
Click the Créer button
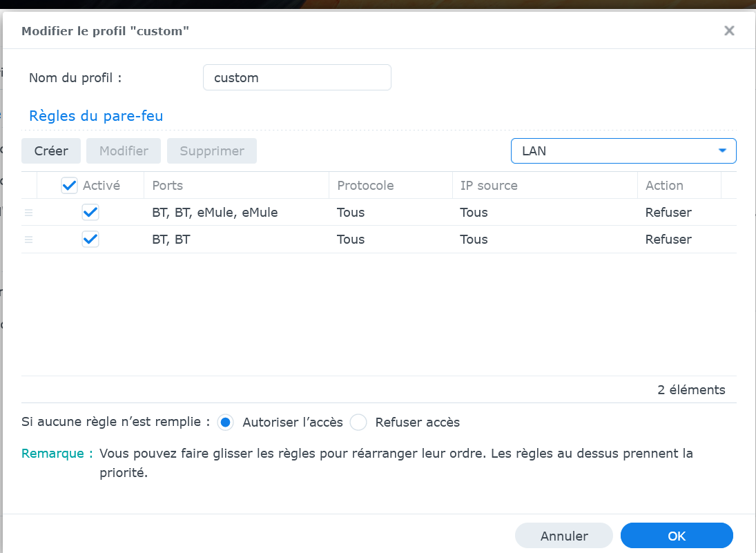coord(51,151)
